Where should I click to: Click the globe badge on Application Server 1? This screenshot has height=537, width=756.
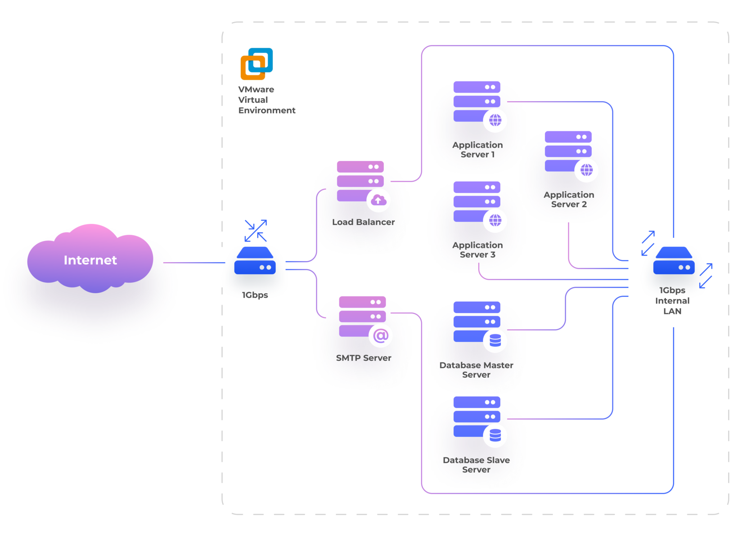[495, 121]
